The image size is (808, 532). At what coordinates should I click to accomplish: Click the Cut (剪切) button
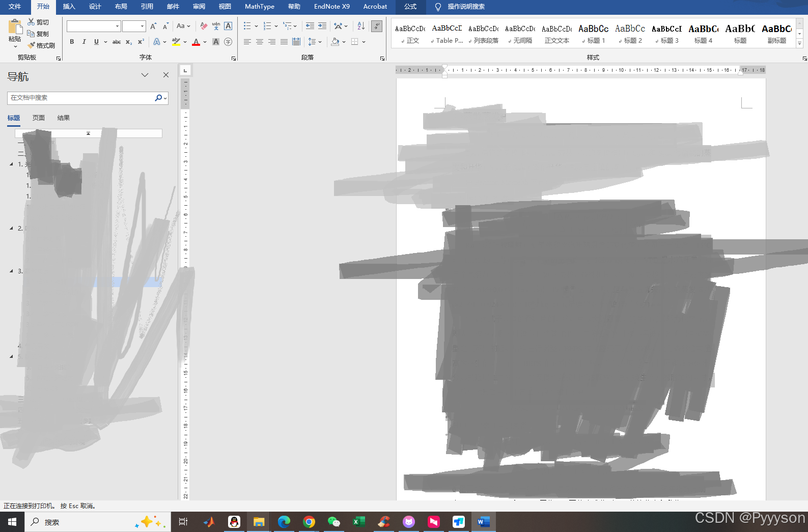pyautogui.click(x=38, y=22)
